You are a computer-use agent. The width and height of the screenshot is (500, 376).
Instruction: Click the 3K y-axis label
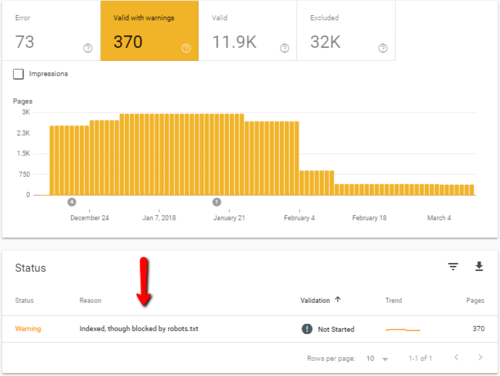(x=26, y=112)
